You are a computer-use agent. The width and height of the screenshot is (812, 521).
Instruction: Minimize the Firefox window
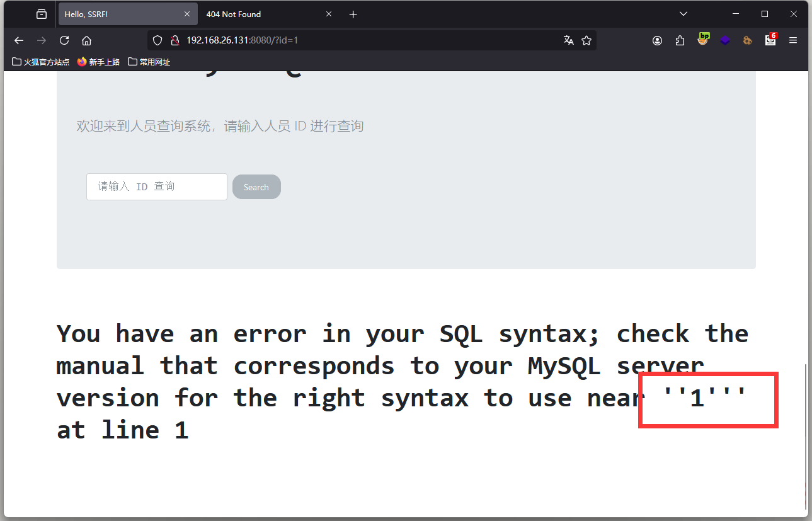point(735,14)
